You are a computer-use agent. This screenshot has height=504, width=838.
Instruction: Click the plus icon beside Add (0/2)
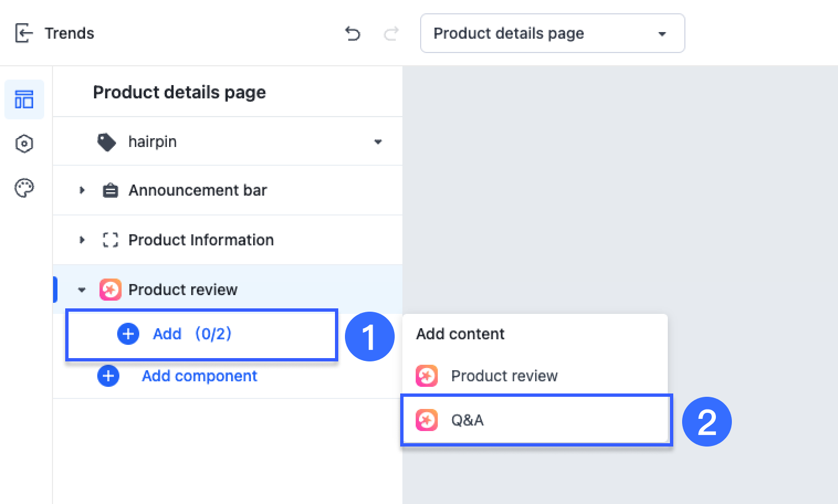pos(128,334)
